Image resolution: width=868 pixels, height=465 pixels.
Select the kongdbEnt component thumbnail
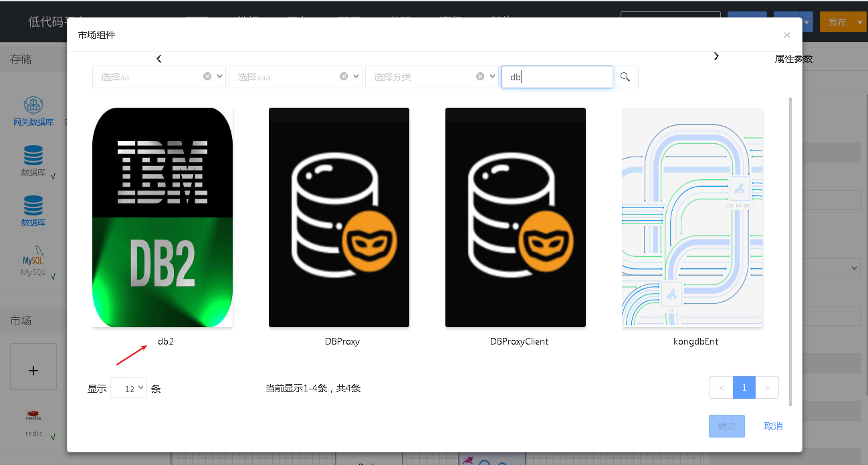(x=692, y=217)
